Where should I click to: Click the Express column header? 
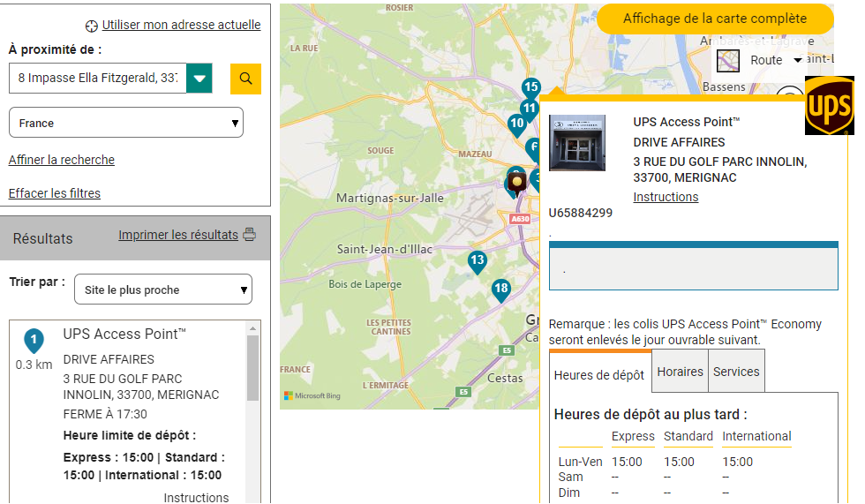coord(633,436)
